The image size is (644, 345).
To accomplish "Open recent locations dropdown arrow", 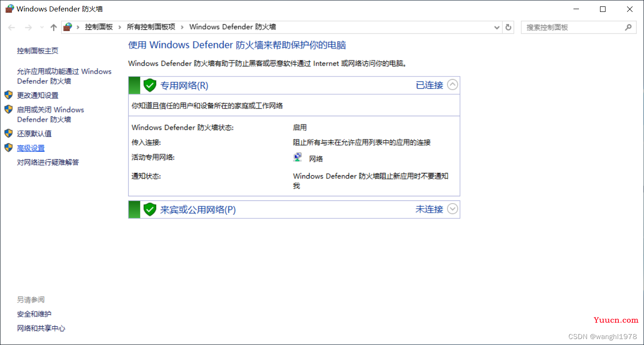I will [x=42, y=27].
